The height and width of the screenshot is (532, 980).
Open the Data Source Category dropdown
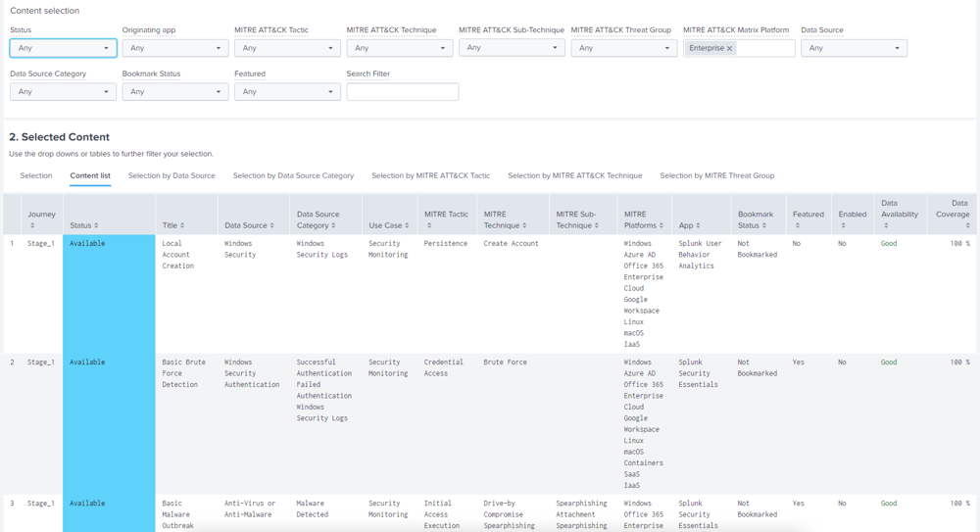63,92
